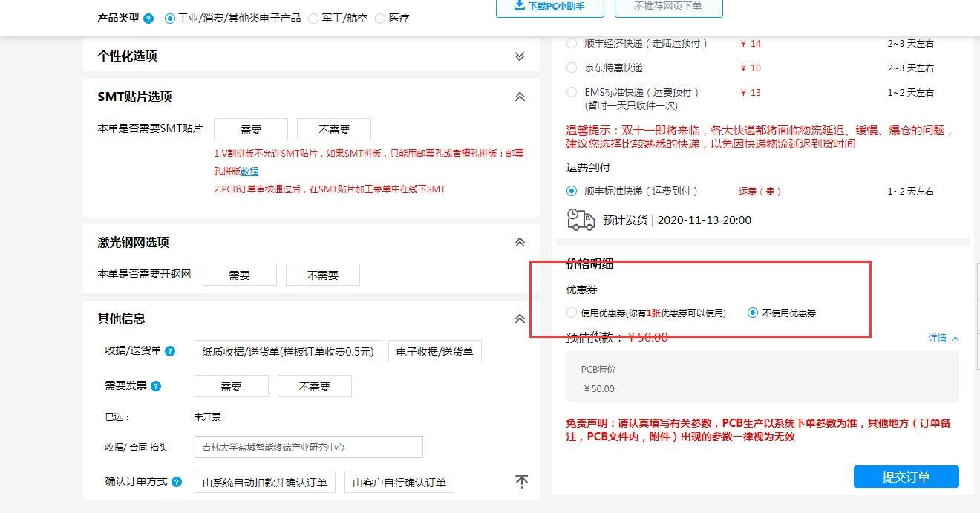This screenshot has width=980, height=513.
Task: Click the ¥ 14 shipping price
Action: 751,43
